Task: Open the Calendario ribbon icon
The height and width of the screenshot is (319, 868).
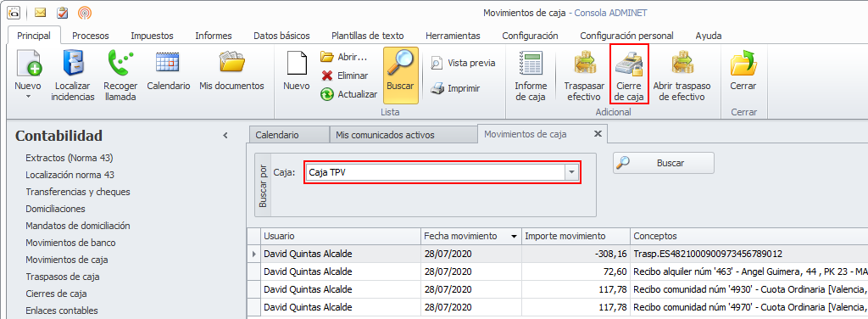Action: pyautogui.click(x=169, y=70)
